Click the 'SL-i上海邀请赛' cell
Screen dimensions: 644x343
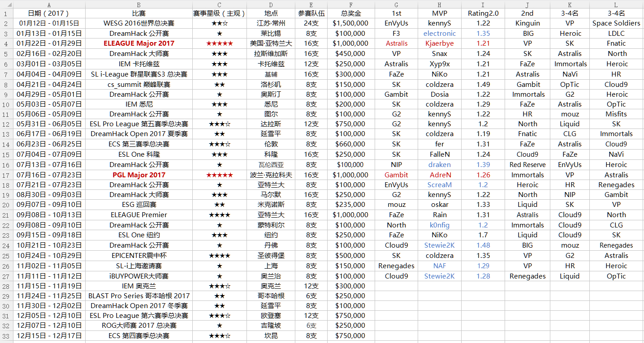pos(139,266)
